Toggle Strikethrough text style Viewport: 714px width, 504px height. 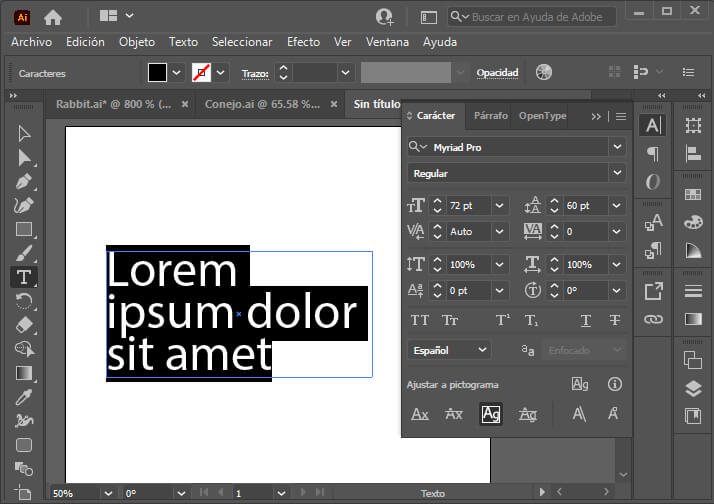[x=615, y=321]
